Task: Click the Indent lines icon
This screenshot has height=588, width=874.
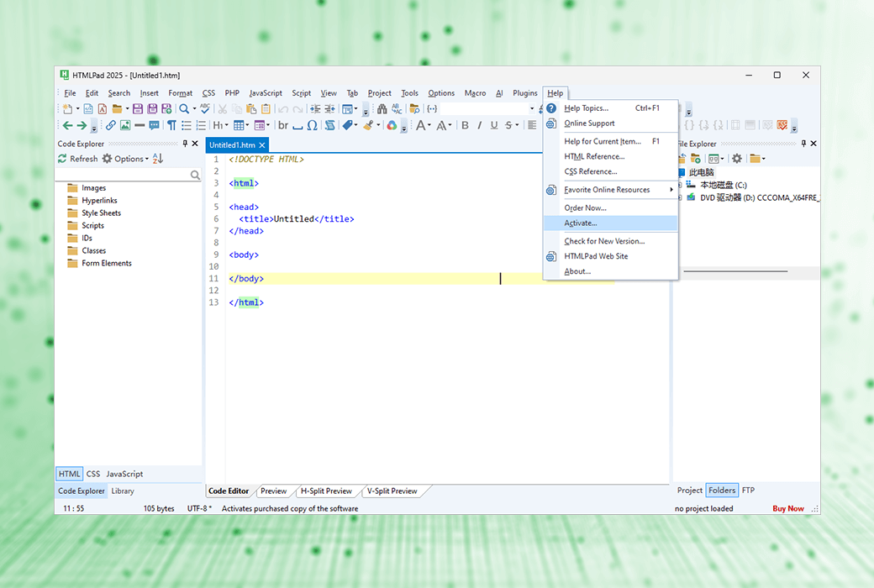Action: click(x=315, y=108)
